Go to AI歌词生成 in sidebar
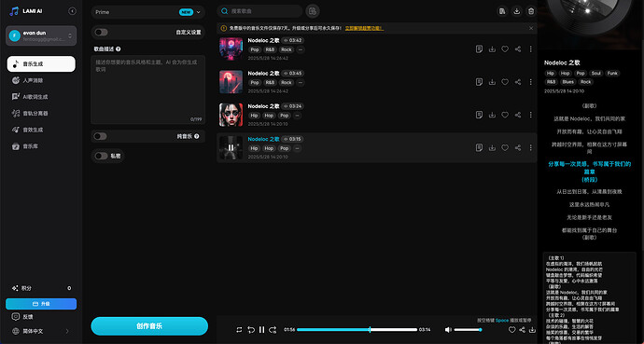Image resolution: width=644 pixels, height=344 pixels. [41, 97]
